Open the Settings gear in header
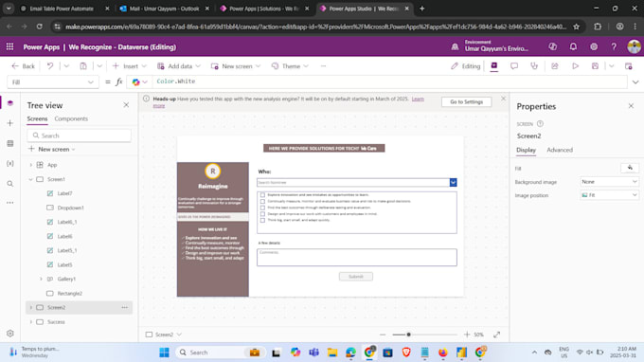Viewport: 644px width, 362px height. [x=594, y=46]
